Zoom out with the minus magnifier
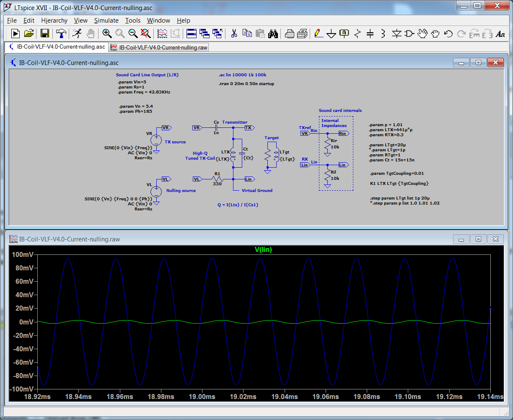This screenshot has width=513, height=420. tap(133, 34)
